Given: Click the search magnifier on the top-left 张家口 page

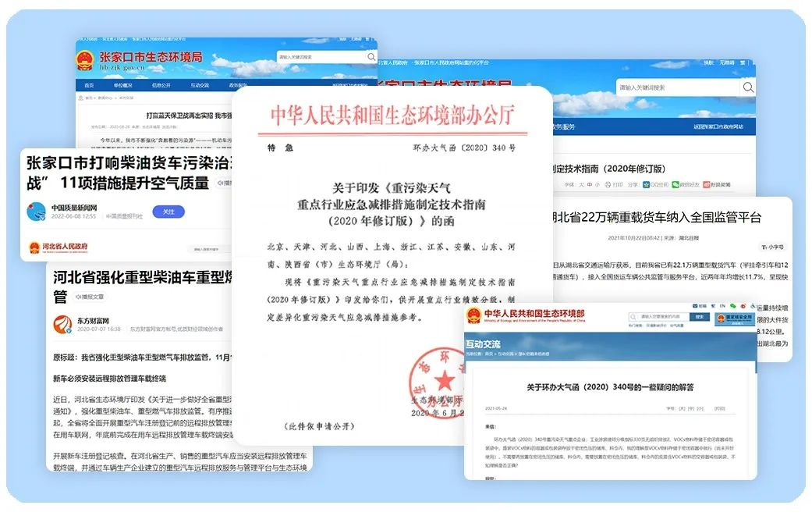Looking at the screenshot, I should 371,57.
